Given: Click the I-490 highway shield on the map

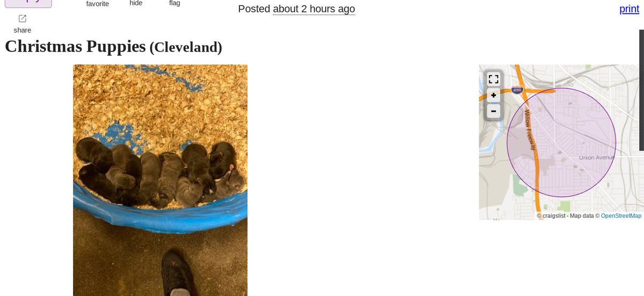Looking at the screenshot, I should pyautogui.click(x=517, y=91).
